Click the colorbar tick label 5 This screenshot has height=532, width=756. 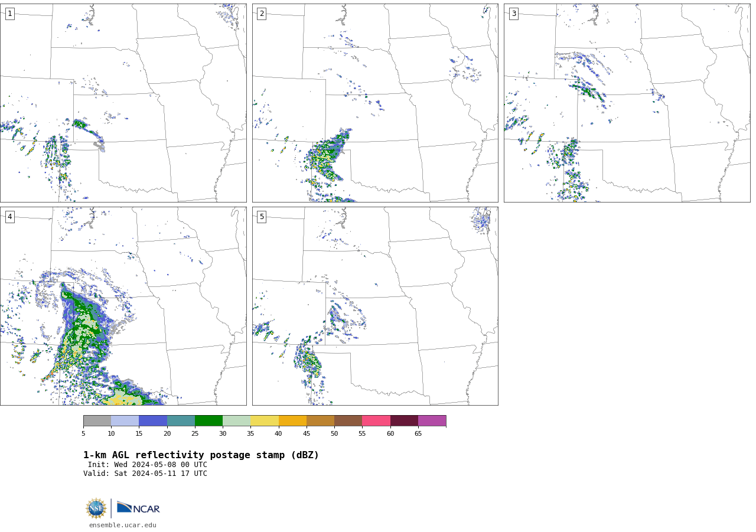pos(83,434)
